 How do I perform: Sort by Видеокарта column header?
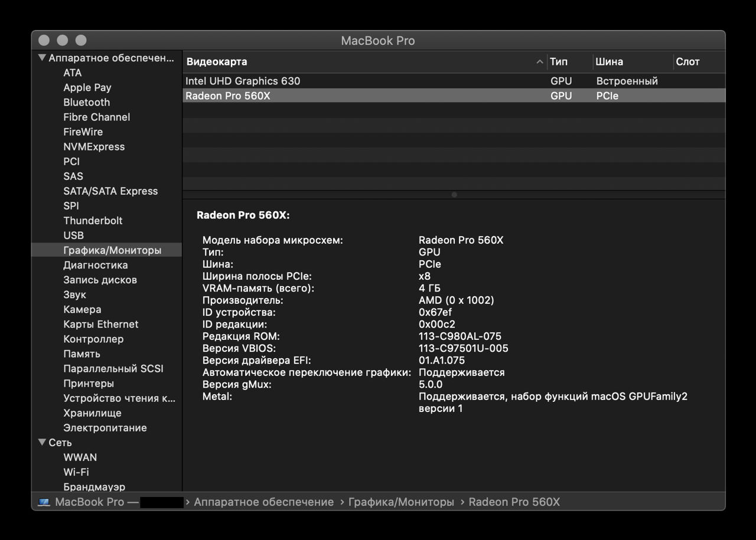click(364, 61)
